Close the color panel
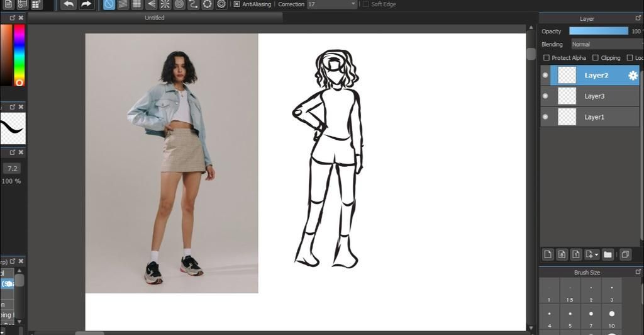 coord(21,18)
